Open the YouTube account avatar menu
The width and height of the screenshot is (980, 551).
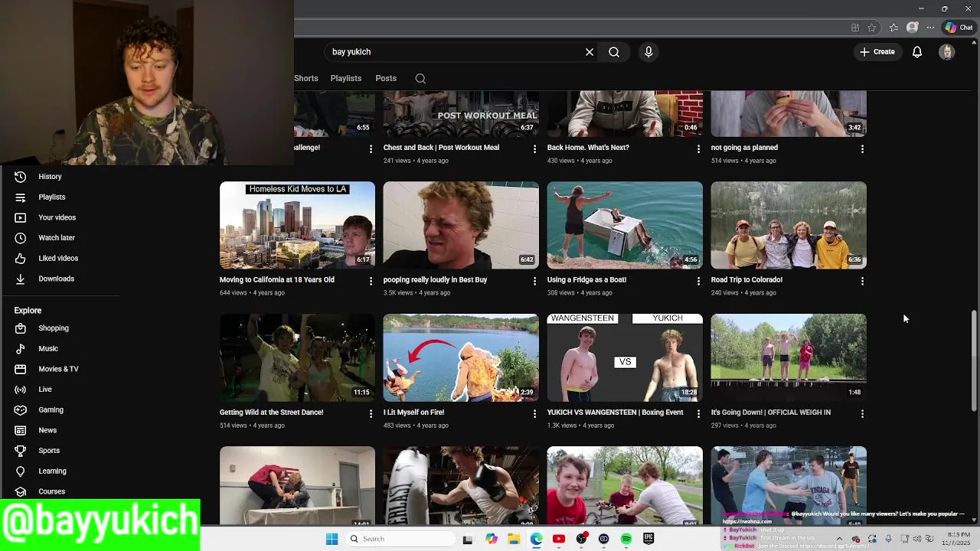tap(947, 52)
